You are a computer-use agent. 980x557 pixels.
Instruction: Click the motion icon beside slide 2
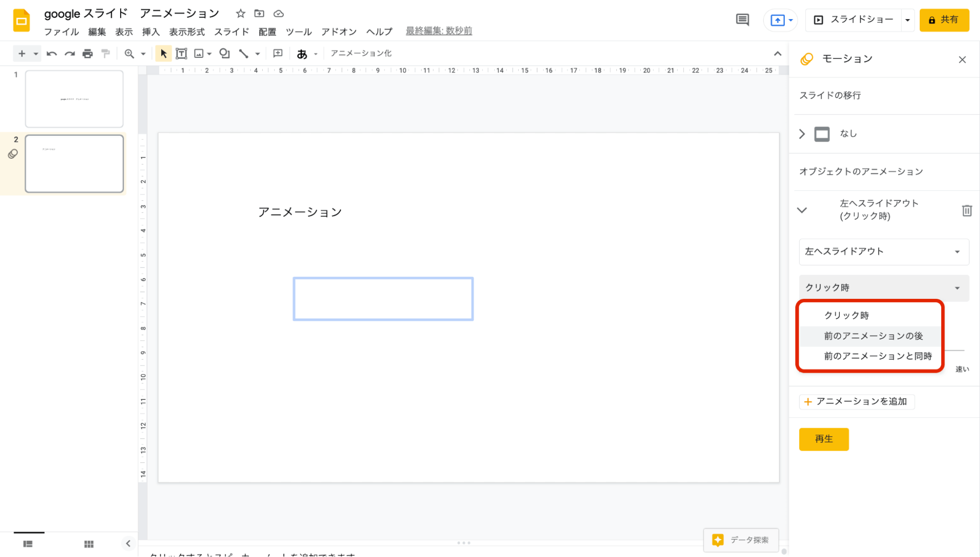[13, 154]
